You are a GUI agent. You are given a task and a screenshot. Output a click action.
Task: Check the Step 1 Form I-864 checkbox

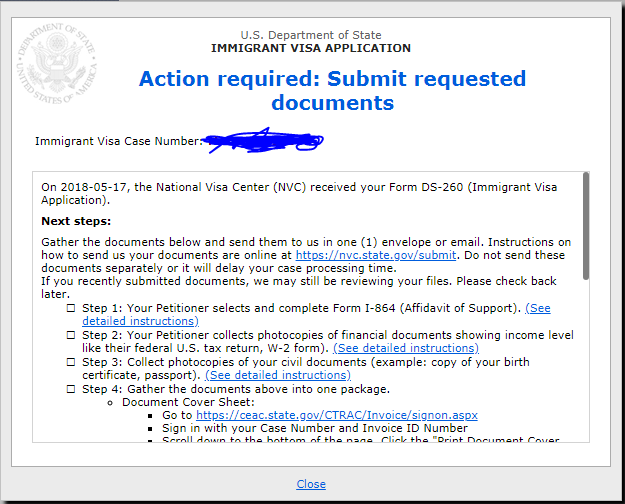click(71, 308)
